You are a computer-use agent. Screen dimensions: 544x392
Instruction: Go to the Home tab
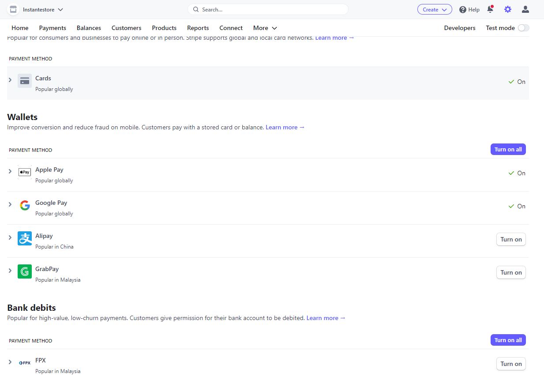[x=20, y=28]
